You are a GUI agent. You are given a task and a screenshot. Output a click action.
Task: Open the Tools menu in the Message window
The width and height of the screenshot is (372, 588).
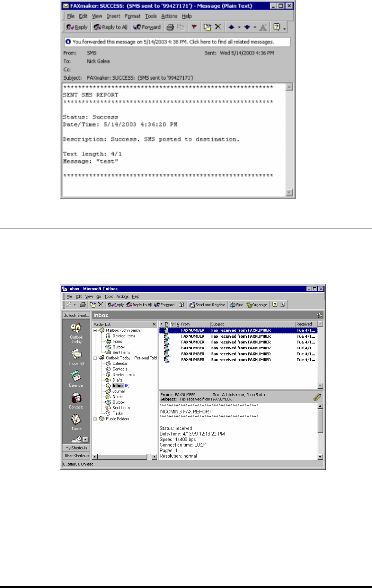click(x=151, y=16)
